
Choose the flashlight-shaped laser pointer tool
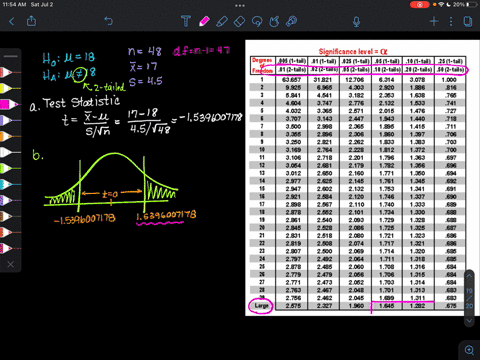point(292,21)
